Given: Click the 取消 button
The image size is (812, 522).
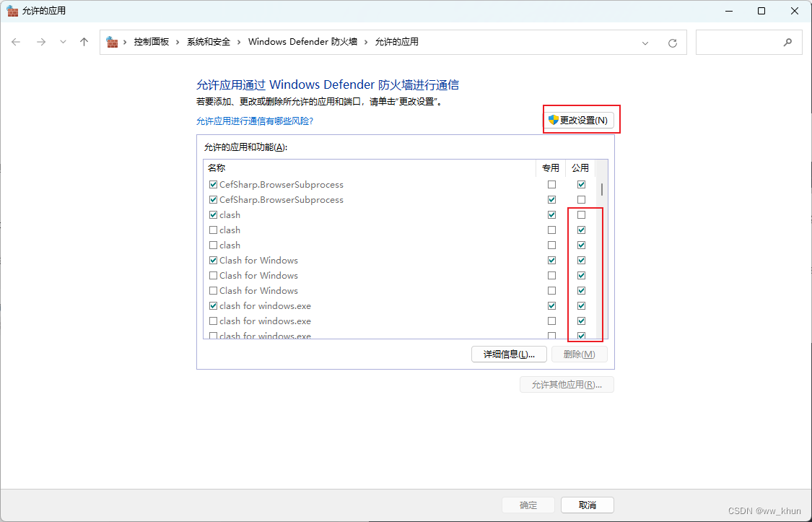Looking at the screenshot, I should (x=588, y=505).
